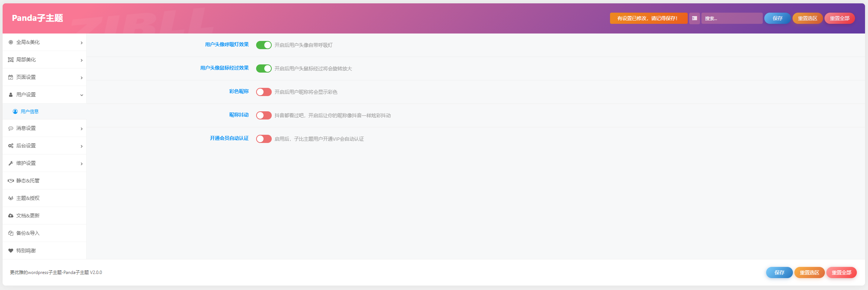Click the 主题&授权 icon

point(11,198)
